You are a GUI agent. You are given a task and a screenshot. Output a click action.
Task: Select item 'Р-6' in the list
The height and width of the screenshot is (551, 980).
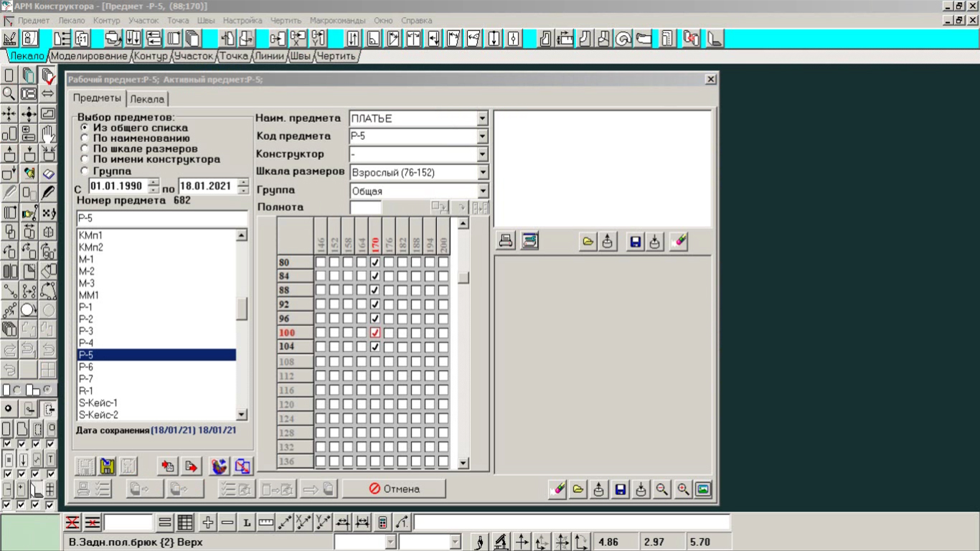click(x=156, y=367)
